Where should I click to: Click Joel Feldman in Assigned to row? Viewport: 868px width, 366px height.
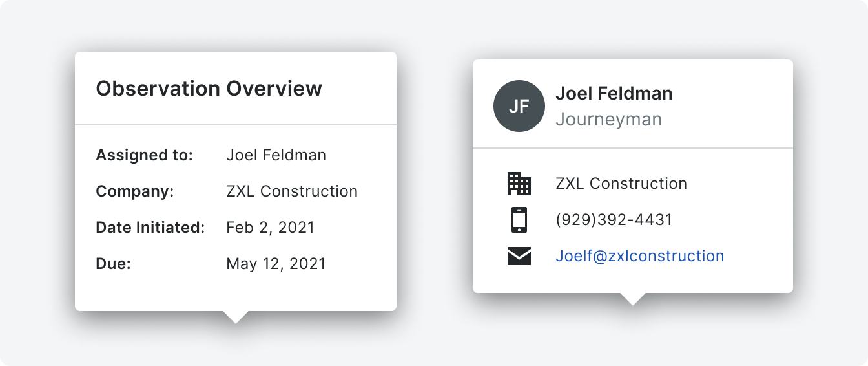[x=276, y=155]
